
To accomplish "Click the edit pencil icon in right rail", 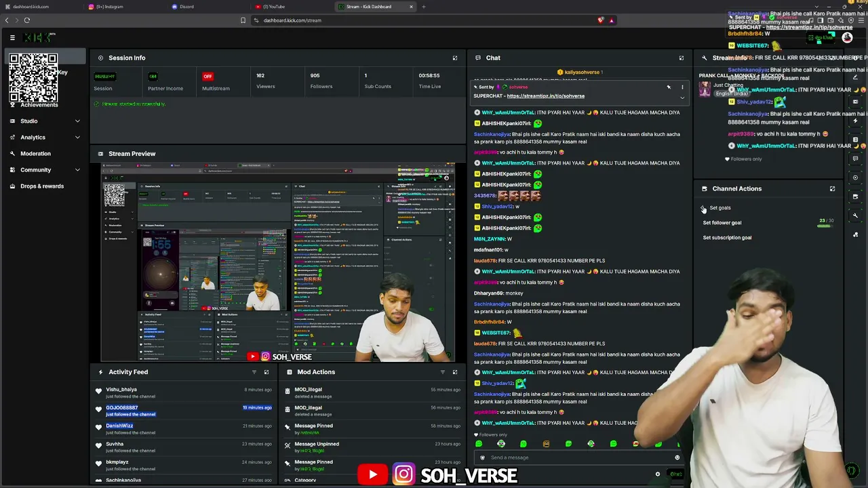I will [x=855, y=77].
